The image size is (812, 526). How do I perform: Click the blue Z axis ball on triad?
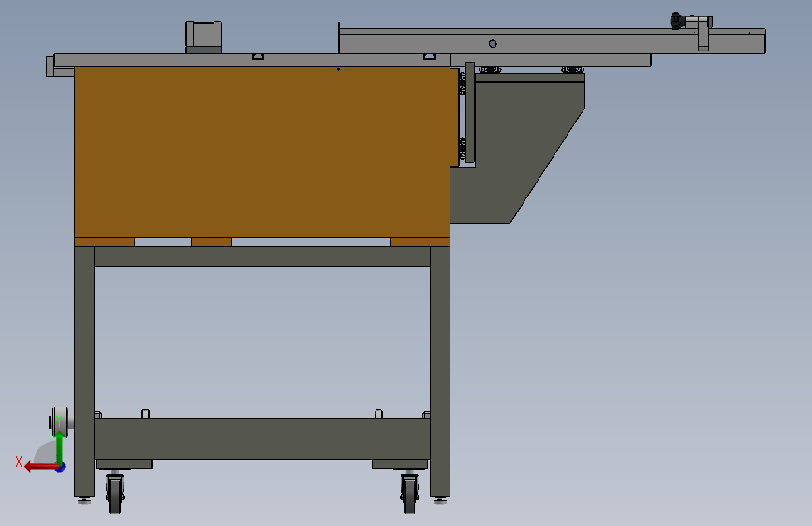[61, 467]
